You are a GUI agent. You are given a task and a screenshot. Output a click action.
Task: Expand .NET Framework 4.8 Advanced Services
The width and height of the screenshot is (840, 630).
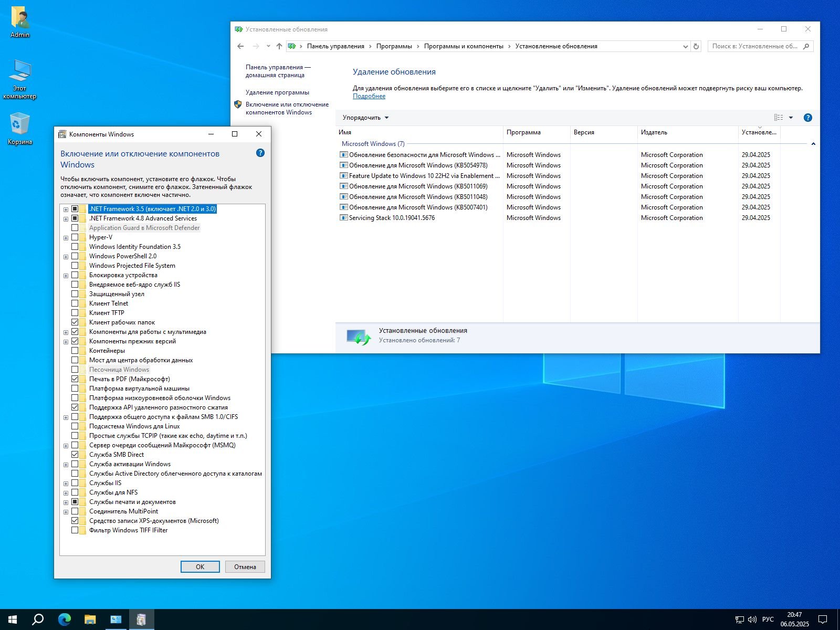66,219
